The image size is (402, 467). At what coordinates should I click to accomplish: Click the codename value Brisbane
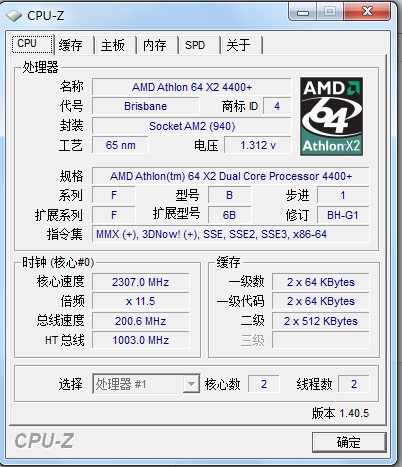(145, 106)
